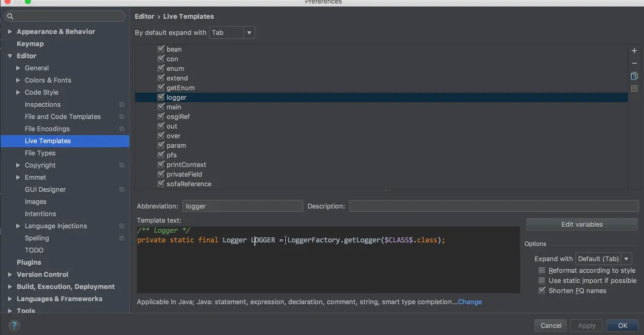This screenshot has height=335, width=644.
Task: Click project-level icon beside File Encodings
Action: (x=122, y=129)
